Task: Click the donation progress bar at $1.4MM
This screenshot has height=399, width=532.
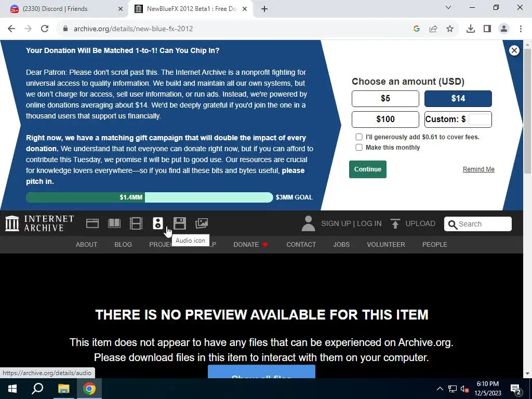Action: (149, 197)
